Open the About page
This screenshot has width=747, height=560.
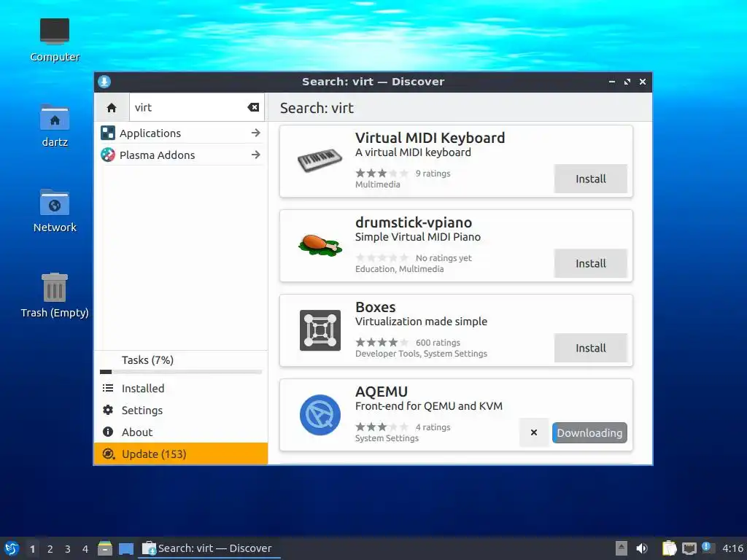(x=181, y=432)
